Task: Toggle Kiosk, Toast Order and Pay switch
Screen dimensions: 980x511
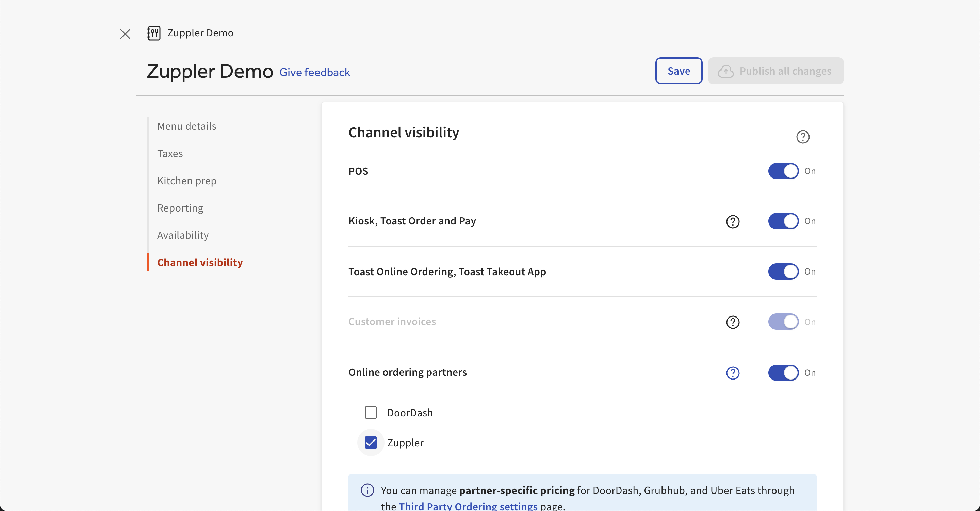Action: [x=783, y=221]
